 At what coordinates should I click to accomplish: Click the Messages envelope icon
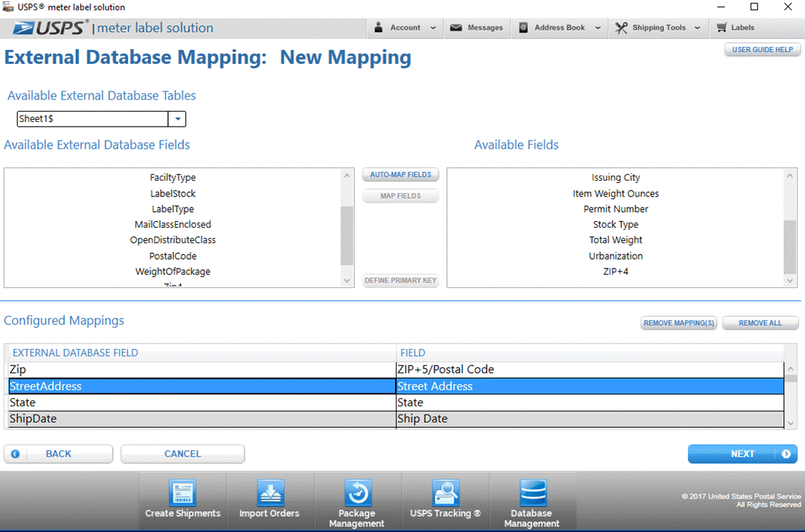456,28
